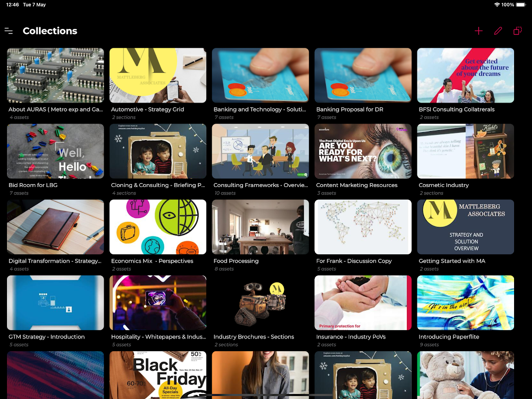Select title 'Economics Mix - Perspectives'
Image resolution: width=532 pixels, height=399 pixels.
tap(152, 261)
